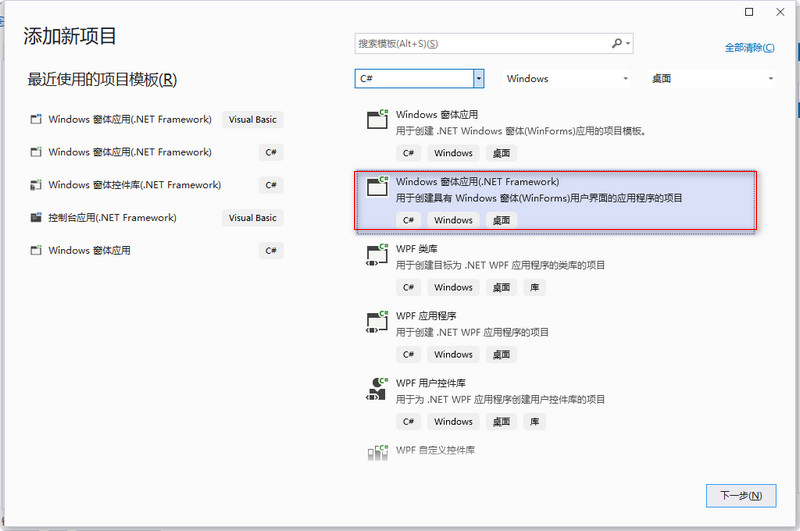Select the WPF 用户控件库 template icon
This screenshot has width=800, height=531.
378,389
